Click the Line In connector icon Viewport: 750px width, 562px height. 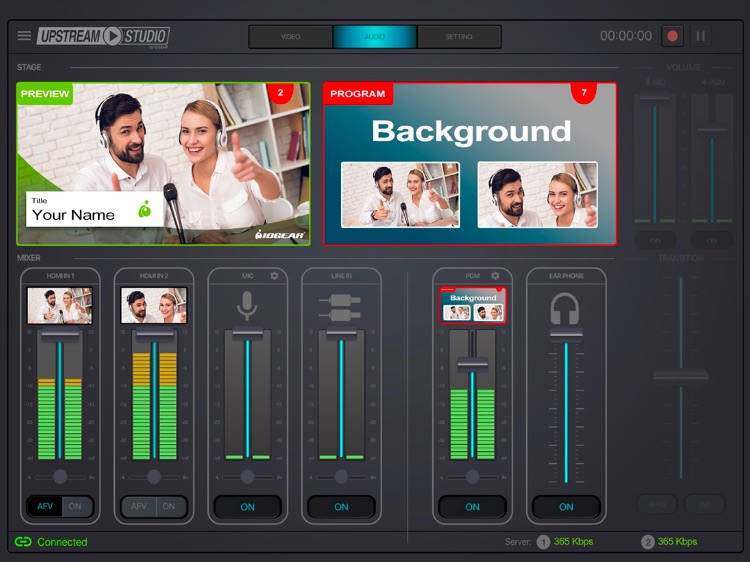point(340,307)
